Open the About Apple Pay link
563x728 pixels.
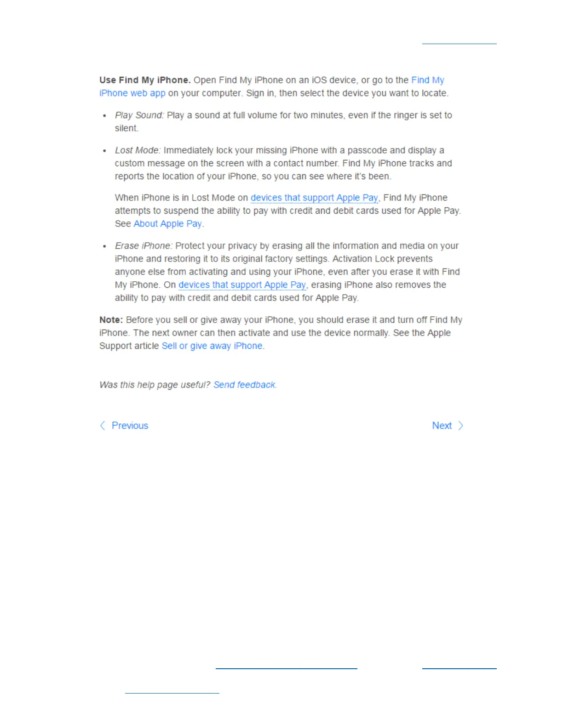coord(167,223)
